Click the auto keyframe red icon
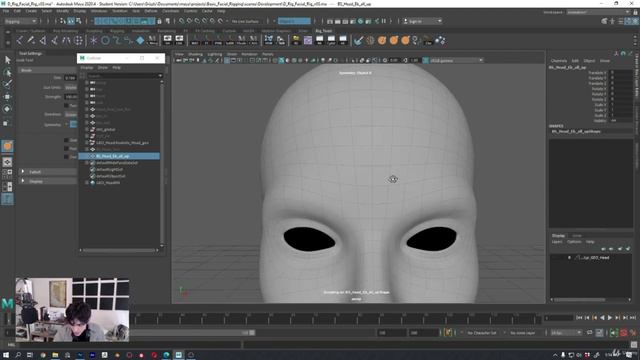The height and width of the screenshot is (360, 640). tap(624, 333)
